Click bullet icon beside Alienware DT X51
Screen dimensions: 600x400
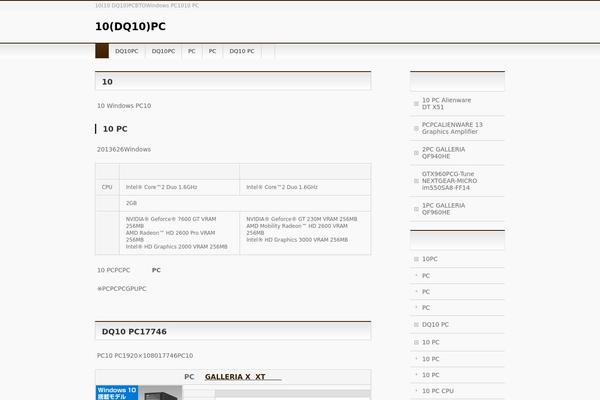point(416,104)
